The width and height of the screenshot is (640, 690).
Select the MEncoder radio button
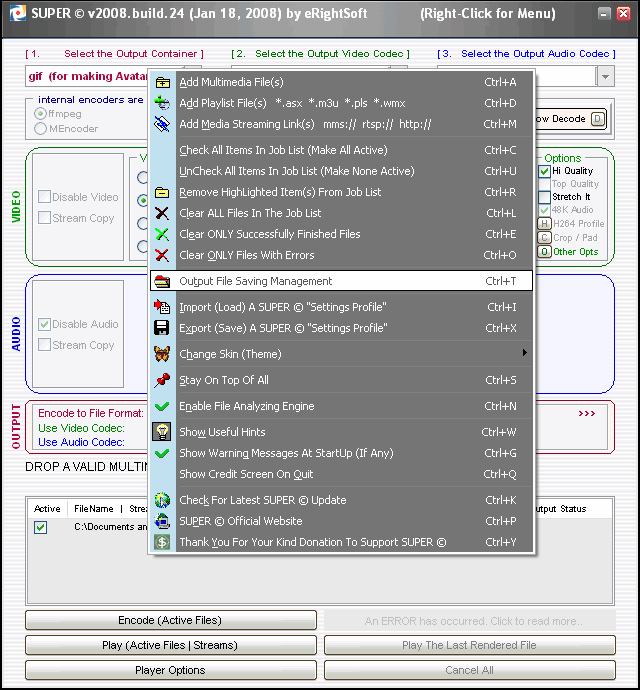point(40,128)
